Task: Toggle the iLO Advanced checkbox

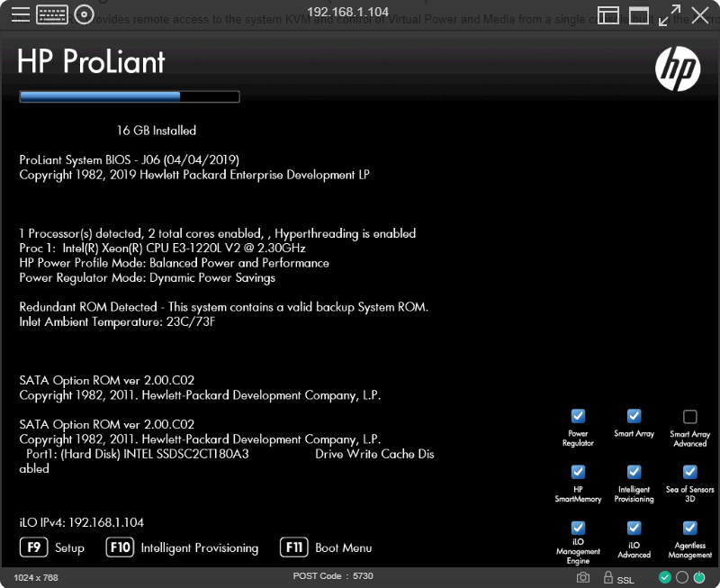Action: pyautogui.click(x=634, y=528)
